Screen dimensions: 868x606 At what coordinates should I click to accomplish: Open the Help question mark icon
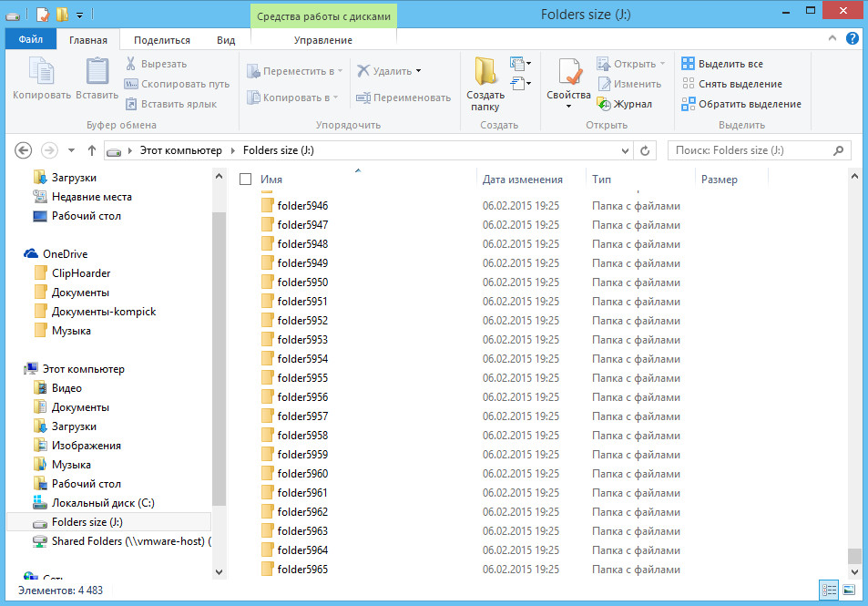(852, 39)
